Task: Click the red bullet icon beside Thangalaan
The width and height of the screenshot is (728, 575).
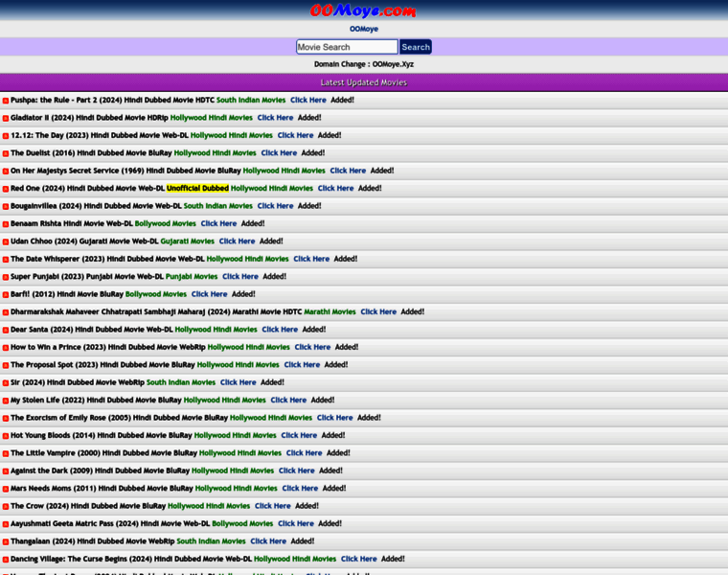Action: [x=6, y=541]
